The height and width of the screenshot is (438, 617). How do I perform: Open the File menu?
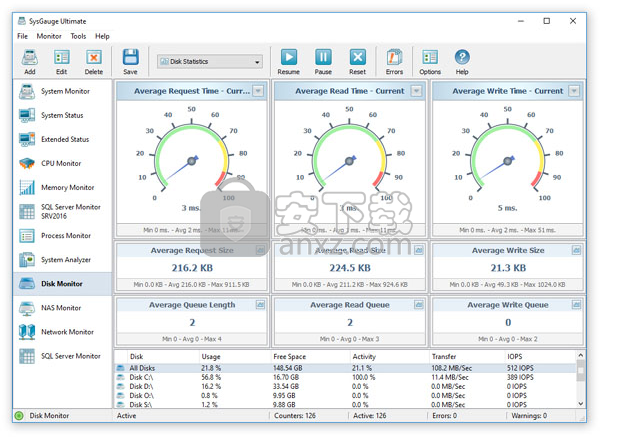22,36
